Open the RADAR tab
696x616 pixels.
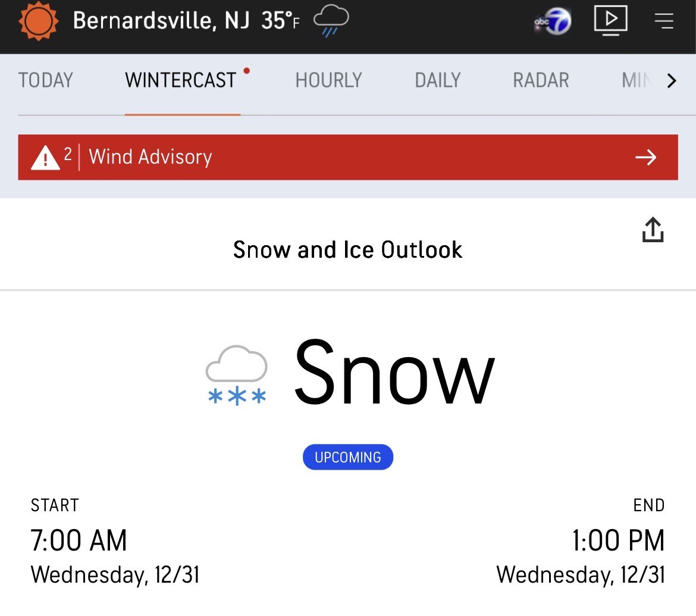coord(541,80)
